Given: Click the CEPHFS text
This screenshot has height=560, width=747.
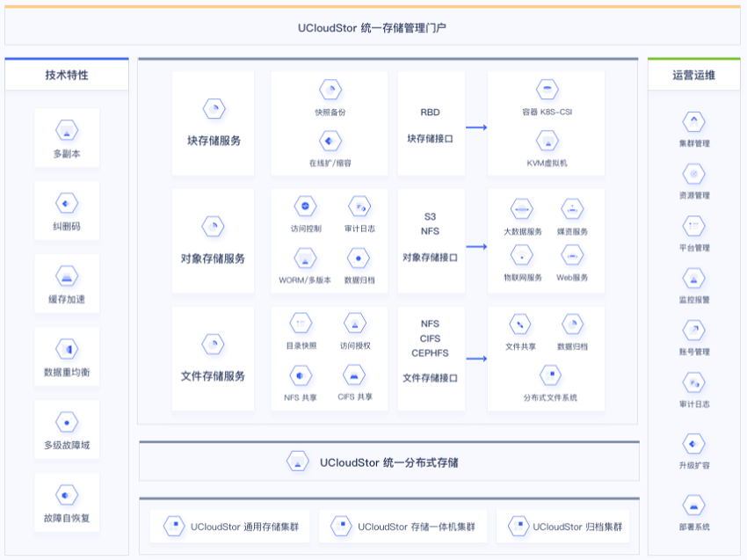Looking at the screenshot, I should [x=430, y=353].
